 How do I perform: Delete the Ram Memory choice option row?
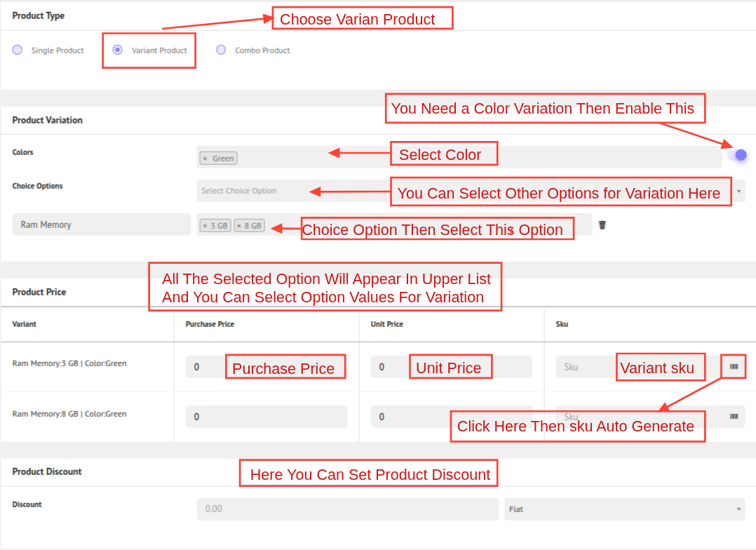click(x=602, y=225)
